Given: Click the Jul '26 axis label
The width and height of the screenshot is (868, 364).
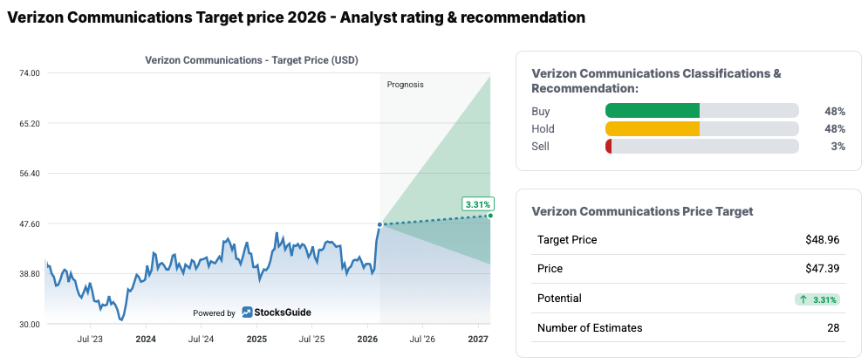Looking at the screenshot, I should (x=422, y=338).
